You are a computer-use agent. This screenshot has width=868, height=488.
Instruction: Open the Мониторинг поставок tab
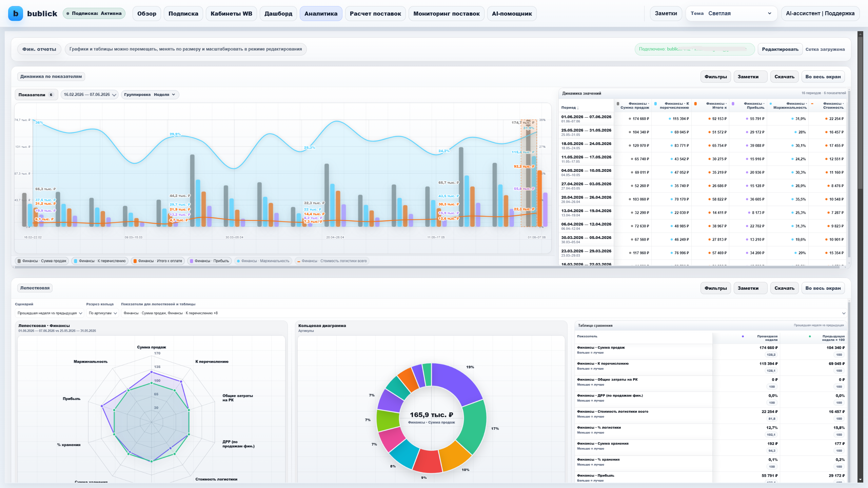click(446, 14)
